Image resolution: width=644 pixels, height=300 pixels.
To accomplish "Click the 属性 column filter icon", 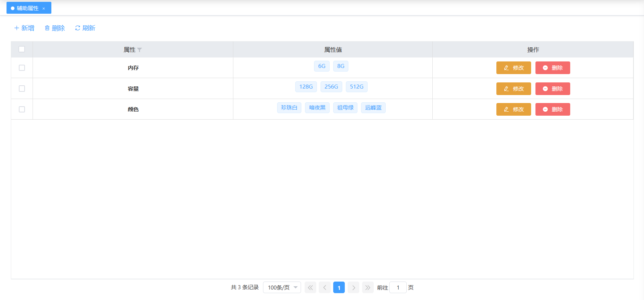I will click(140, 50).
